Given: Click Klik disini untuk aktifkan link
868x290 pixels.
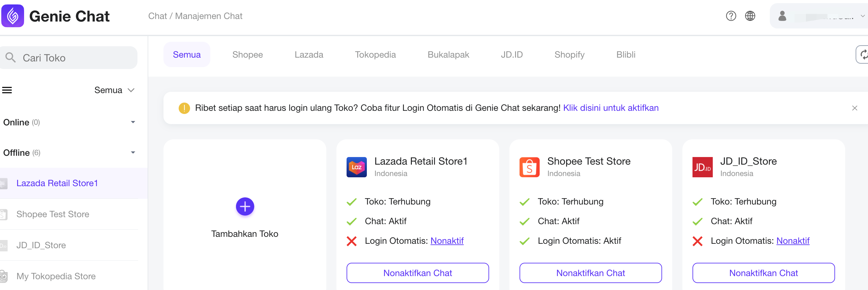Looking at the screenshot, I should 610,108.
